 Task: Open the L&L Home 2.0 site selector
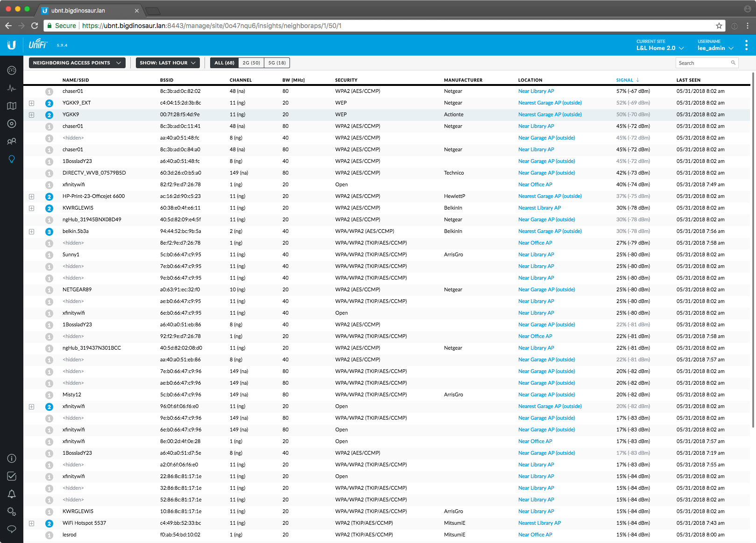coord(659,48)
